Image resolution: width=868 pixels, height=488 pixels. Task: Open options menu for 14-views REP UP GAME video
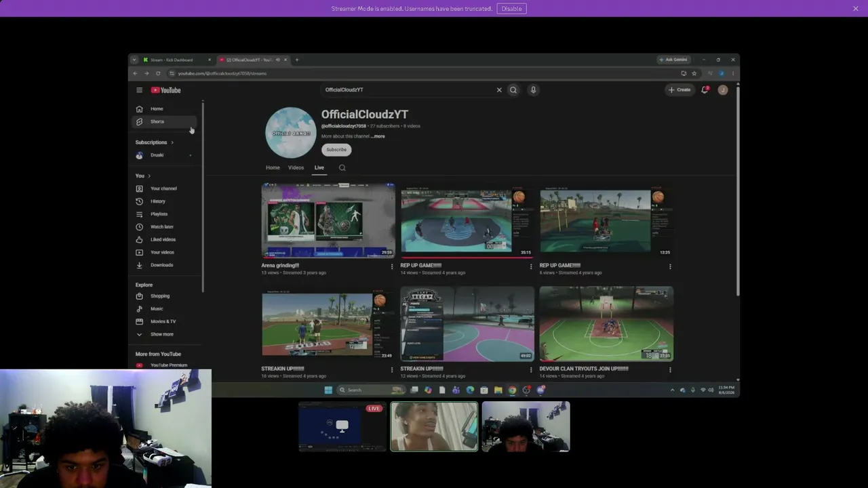[531, 266]
